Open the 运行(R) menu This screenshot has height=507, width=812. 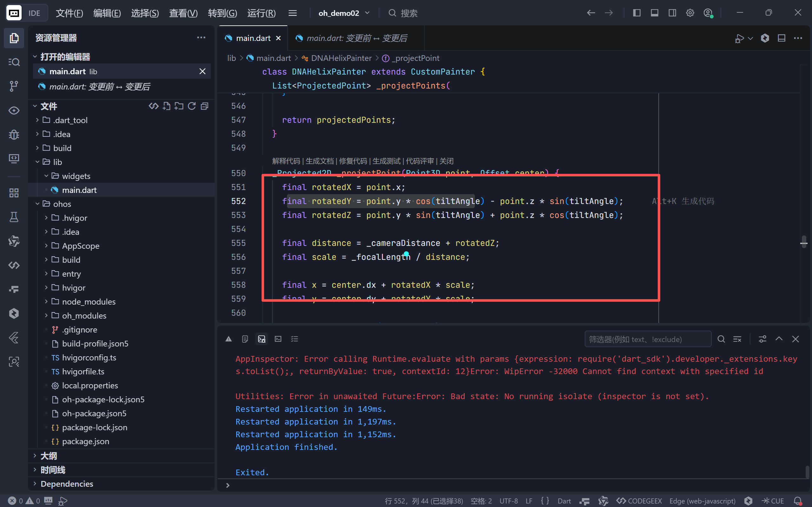pyautogui.click(x=261, y=13)
